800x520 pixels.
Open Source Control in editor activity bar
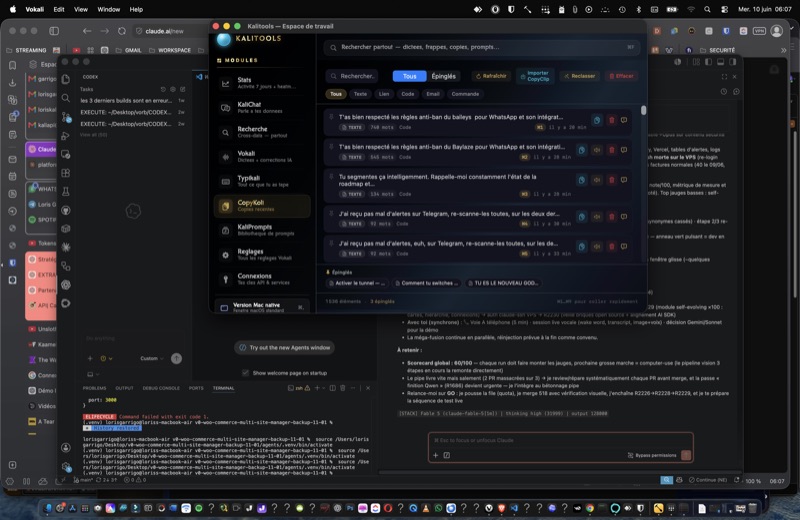click(66, 117)
